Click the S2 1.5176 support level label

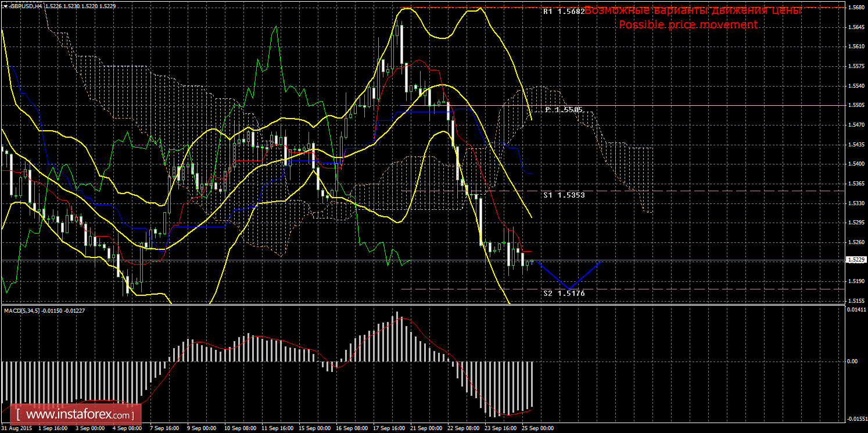pos(564,294)
